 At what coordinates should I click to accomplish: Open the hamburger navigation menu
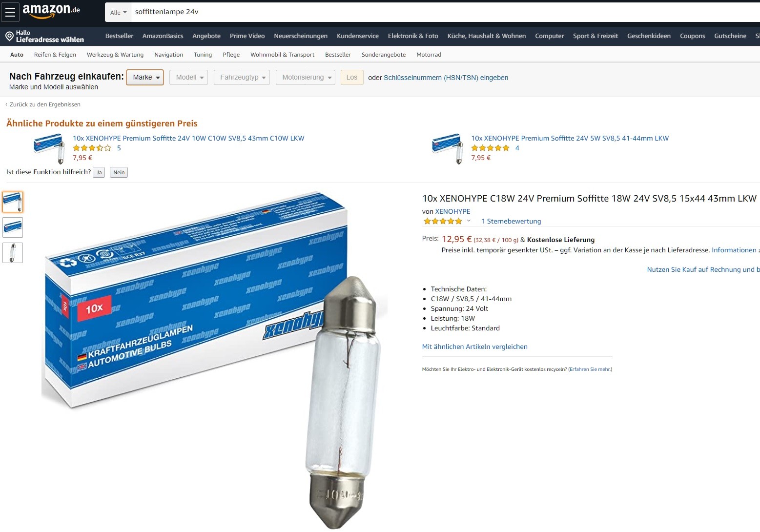click(x=10, y=12)
